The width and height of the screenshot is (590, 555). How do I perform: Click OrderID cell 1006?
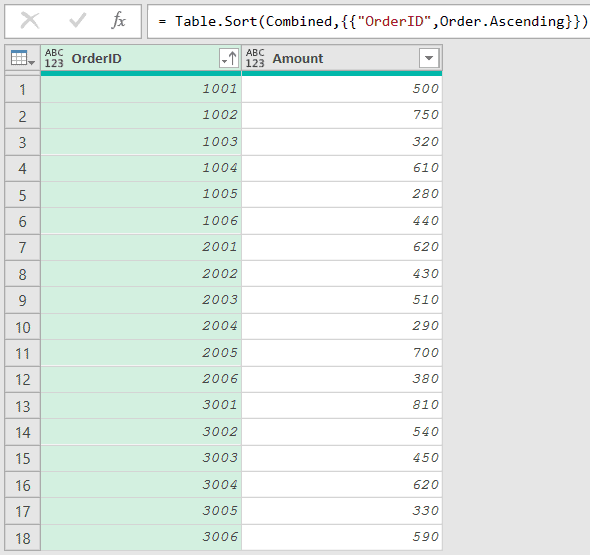tap(141, 221)
